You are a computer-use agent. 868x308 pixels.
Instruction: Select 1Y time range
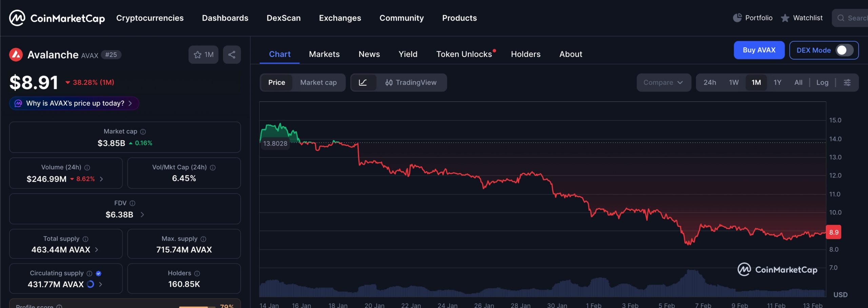point(777,83)
